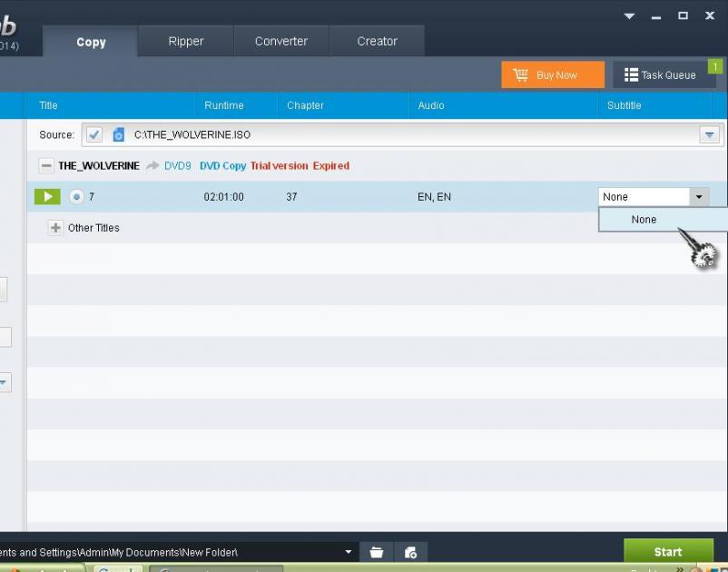This screenshot has width=728, height=572.
Task: Click the shopping cart icon
Action: [x=520, y=74]
